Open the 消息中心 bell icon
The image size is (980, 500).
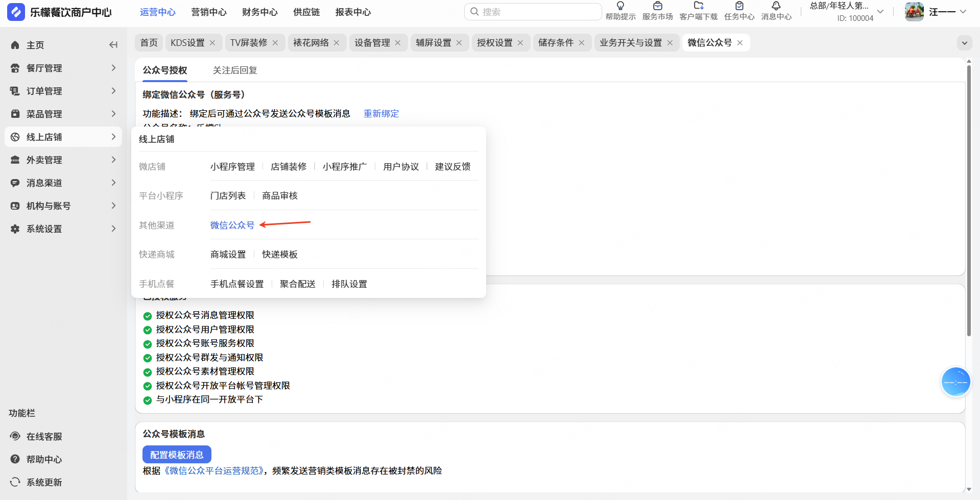(776, 6)
